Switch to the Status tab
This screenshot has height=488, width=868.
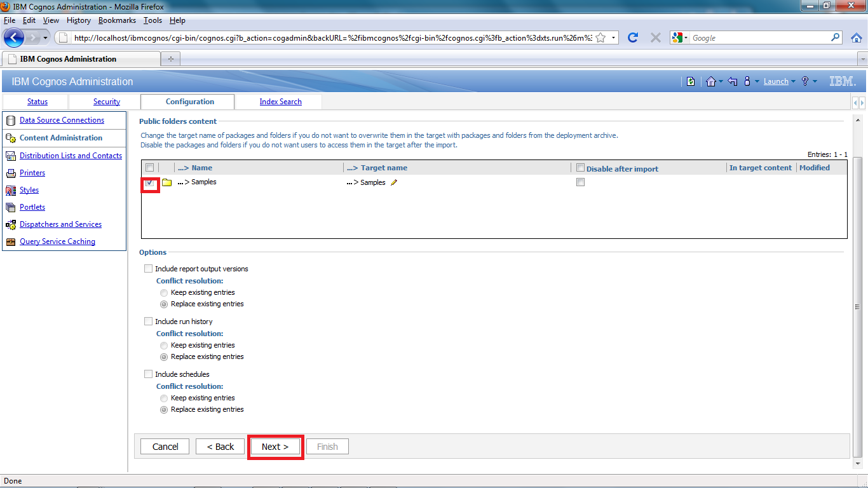point(37,102)
